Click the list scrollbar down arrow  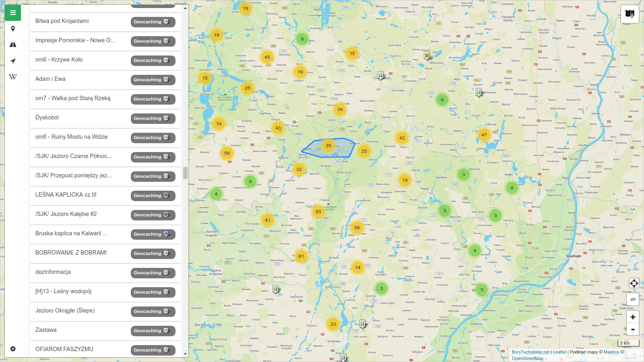click(x=185, y=354)
